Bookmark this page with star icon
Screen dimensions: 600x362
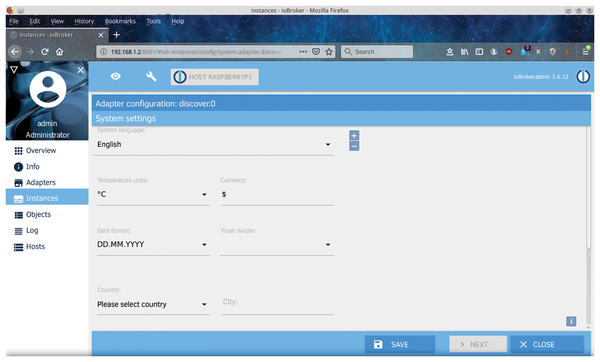coord(329,52)
